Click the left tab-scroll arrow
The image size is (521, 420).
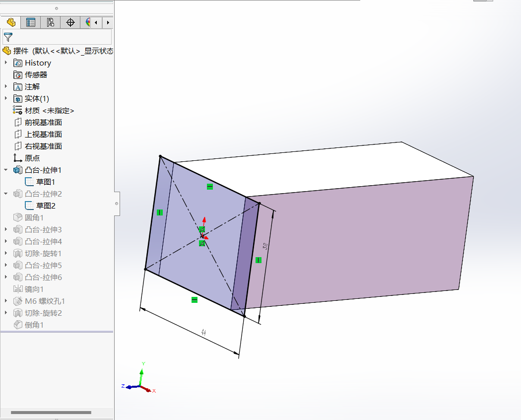(96, 23)
